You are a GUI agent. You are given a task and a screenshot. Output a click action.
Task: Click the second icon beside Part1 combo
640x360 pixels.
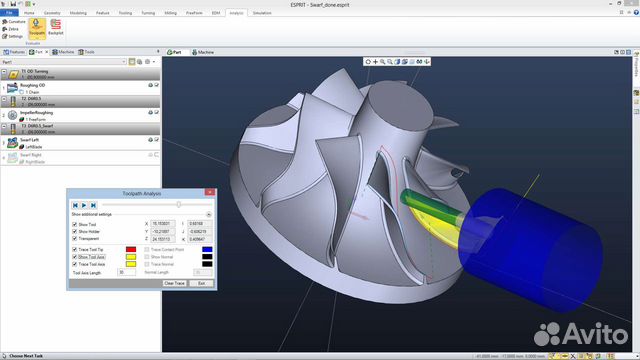tap(140, 62)
